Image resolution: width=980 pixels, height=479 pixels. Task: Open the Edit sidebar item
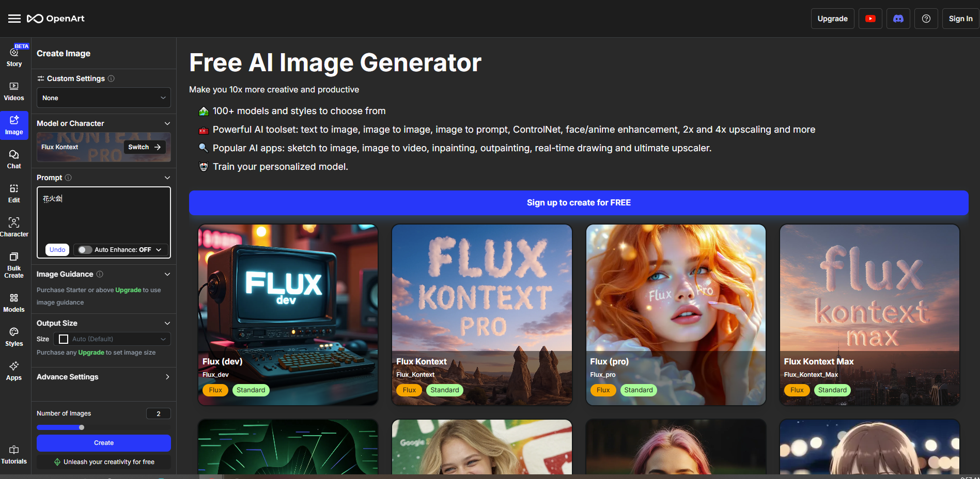click(x=14, y=194)
